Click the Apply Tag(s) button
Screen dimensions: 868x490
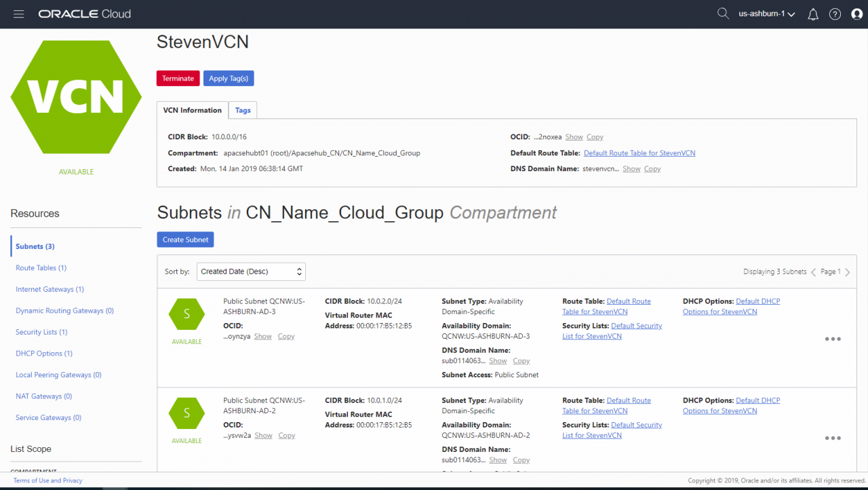click(x=229, y=78)
